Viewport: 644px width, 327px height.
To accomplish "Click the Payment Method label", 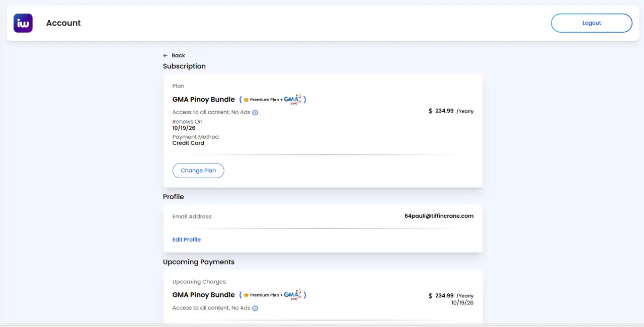I will [196, 137].
